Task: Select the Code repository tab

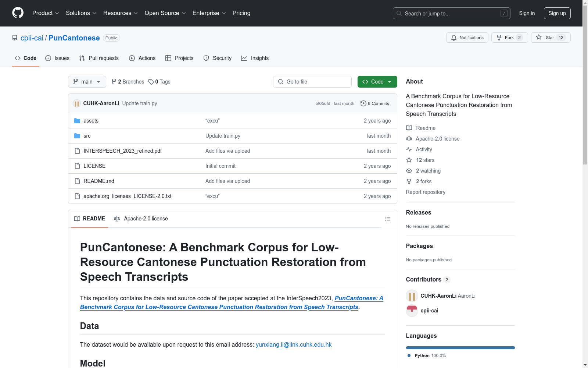Action: (x=26, y=58)
